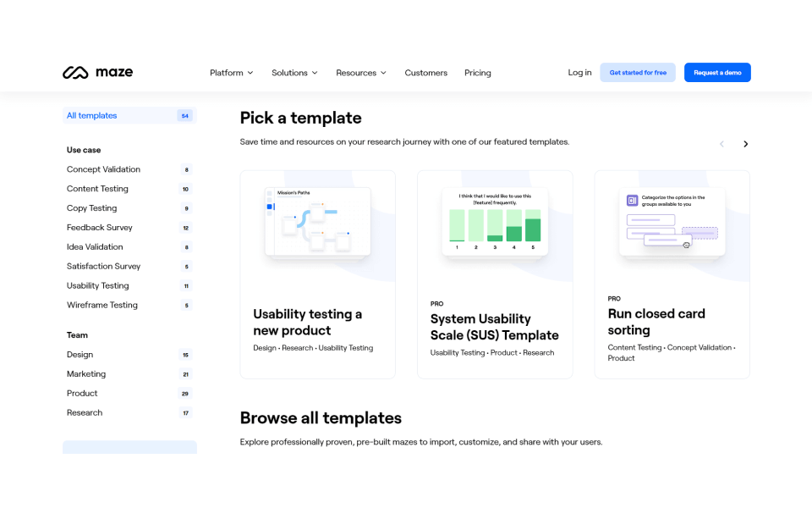Select the Research team filter
The image size is (812, 508).
tap(85, 412)
